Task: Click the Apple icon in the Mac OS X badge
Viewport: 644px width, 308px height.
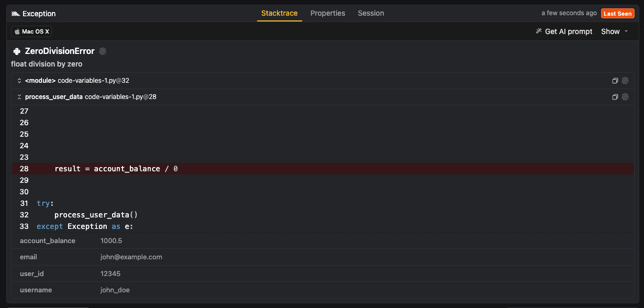Action: (18, 31)
